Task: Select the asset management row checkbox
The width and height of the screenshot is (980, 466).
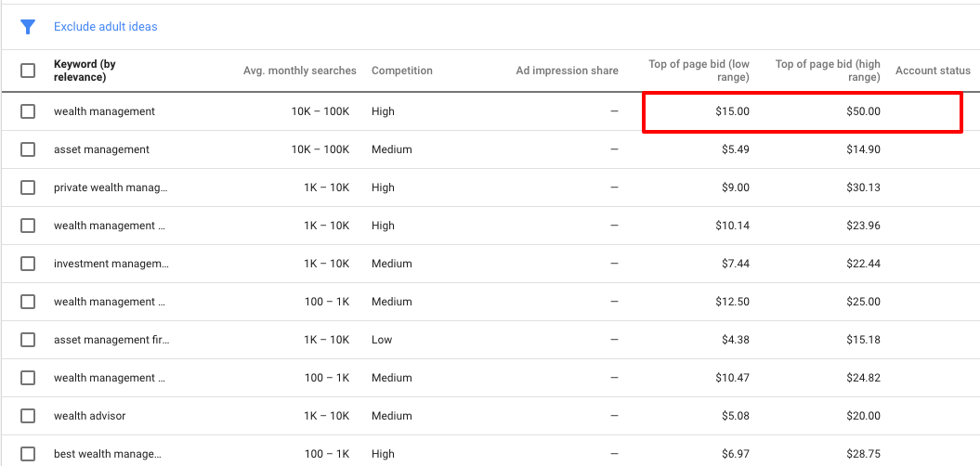Action: coord(28,149)
